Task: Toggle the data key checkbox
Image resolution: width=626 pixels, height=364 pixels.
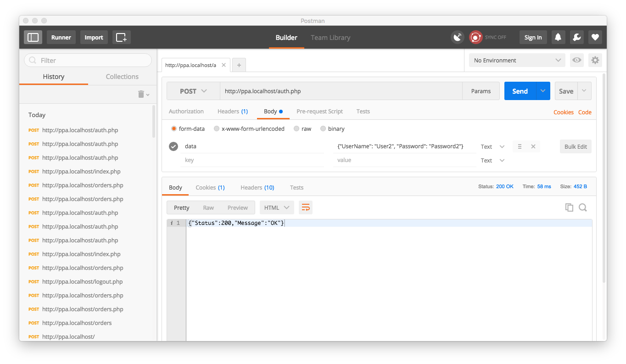Action: [173, 146]
